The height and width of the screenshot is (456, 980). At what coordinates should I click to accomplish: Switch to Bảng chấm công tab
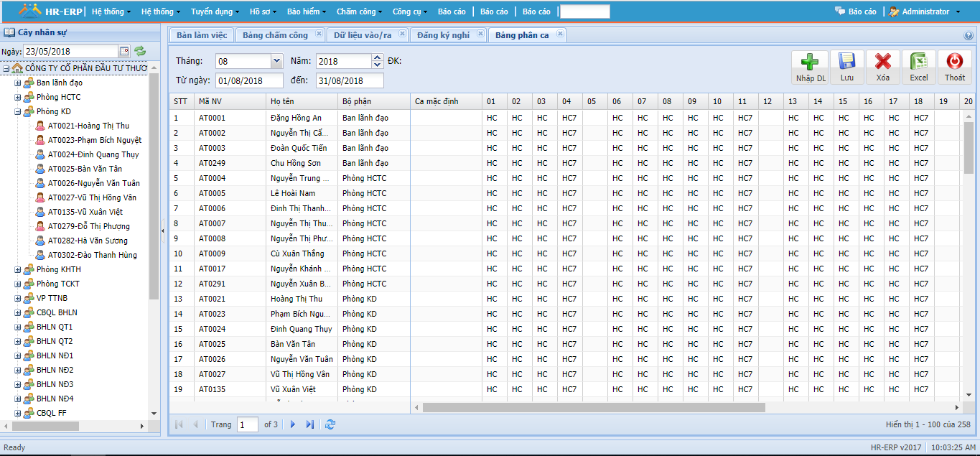[275, 35]
